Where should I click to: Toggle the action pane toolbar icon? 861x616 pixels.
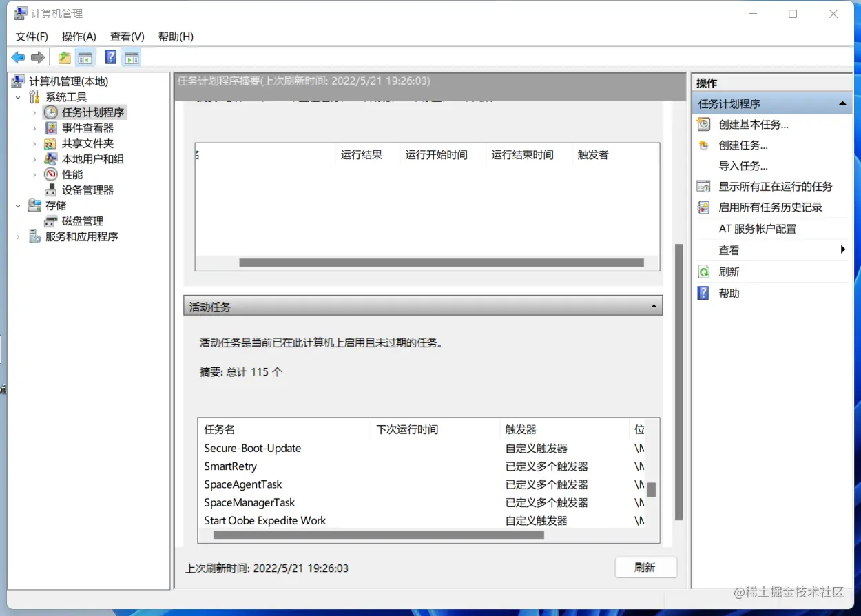(x=131, y=58)
